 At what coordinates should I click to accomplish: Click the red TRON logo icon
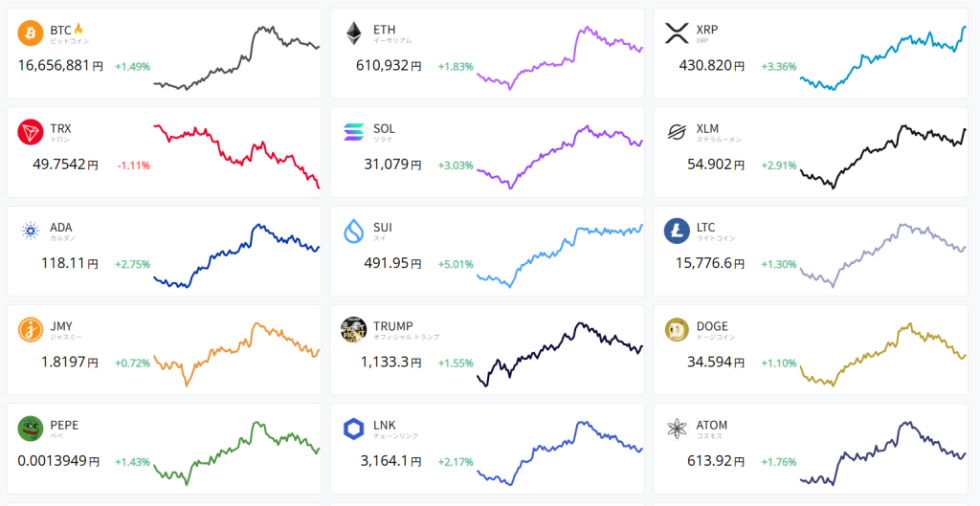coord(31,133)
